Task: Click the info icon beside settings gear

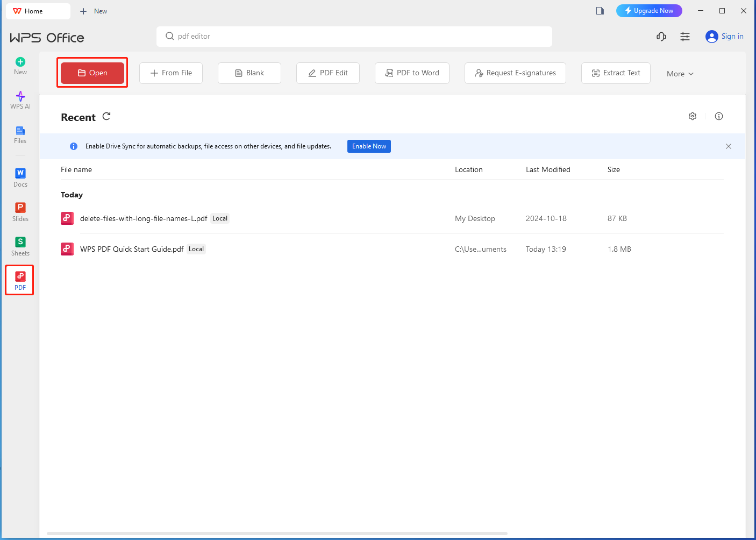Action: 719,116
